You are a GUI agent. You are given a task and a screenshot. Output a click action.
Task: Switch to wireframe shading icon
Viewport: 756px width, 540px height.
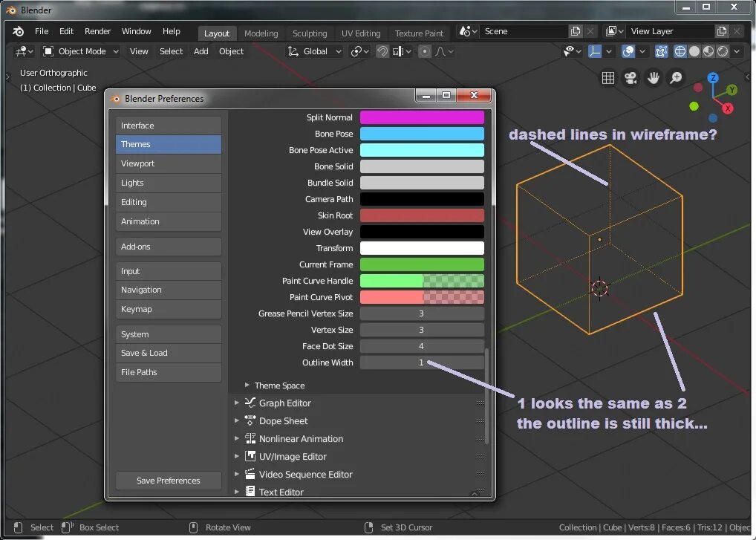click(x=680, y=51)
